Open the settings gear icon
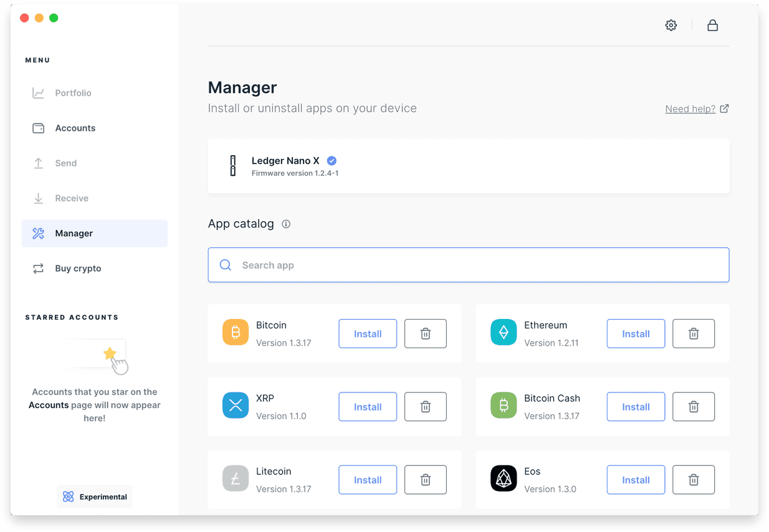 coord(671,26)
